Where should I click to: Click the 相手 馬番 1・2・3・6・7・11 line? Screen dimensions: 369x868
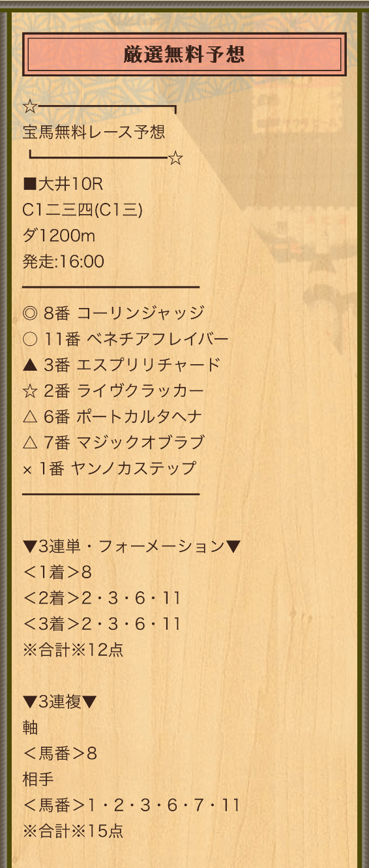tap(131, 805)
